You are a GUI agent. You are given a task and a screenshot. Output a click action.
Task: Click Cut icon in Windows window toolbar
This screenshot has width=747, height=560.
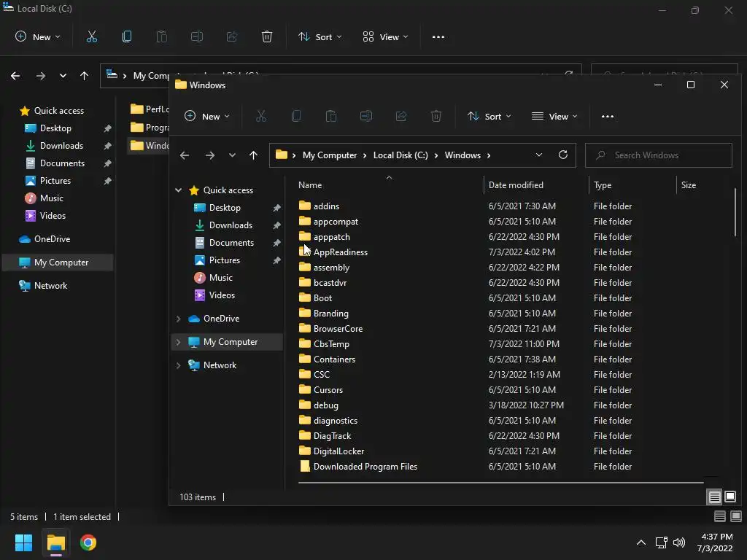pyautogui.click(x=260, y=116)
